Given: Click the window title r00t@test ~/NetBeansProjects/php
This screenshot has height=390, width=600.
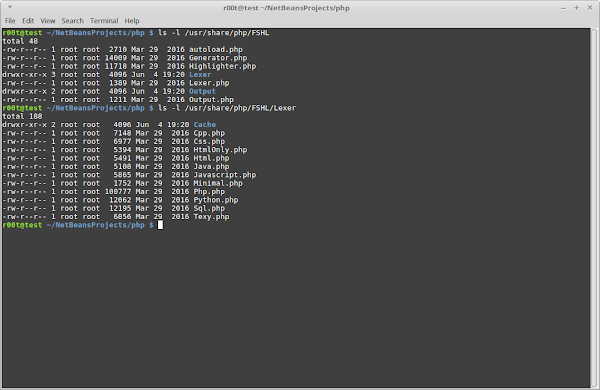Looking at the screenshot, I should point(286,8).
